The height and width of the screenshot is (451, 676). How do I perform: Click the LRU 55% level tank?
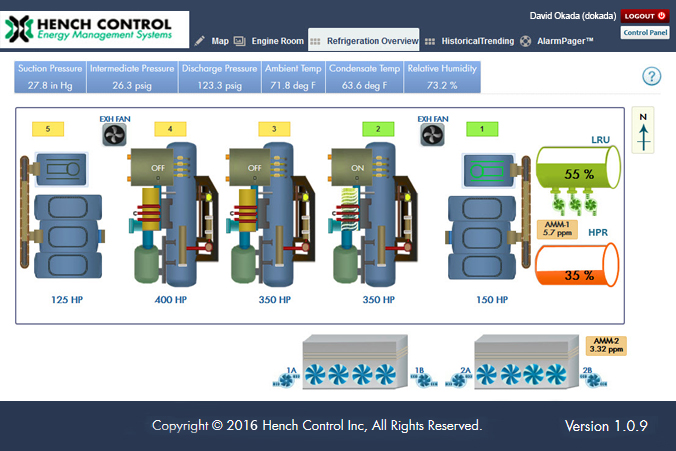pos(578,173)
